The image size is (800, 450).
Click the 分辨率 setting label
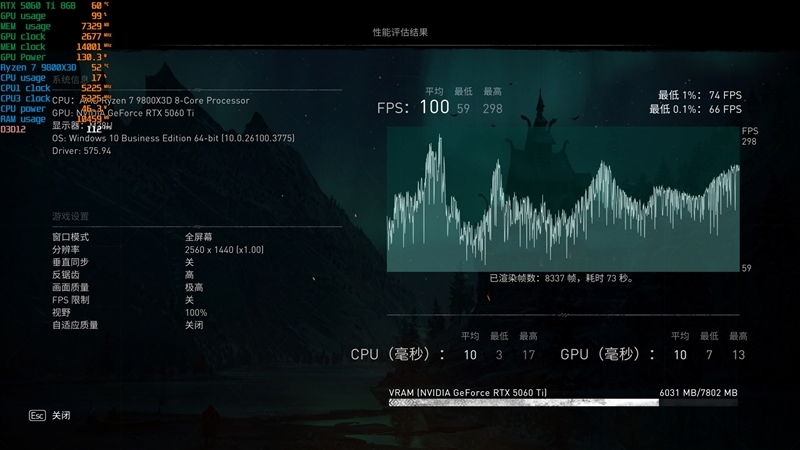point(66,249)
